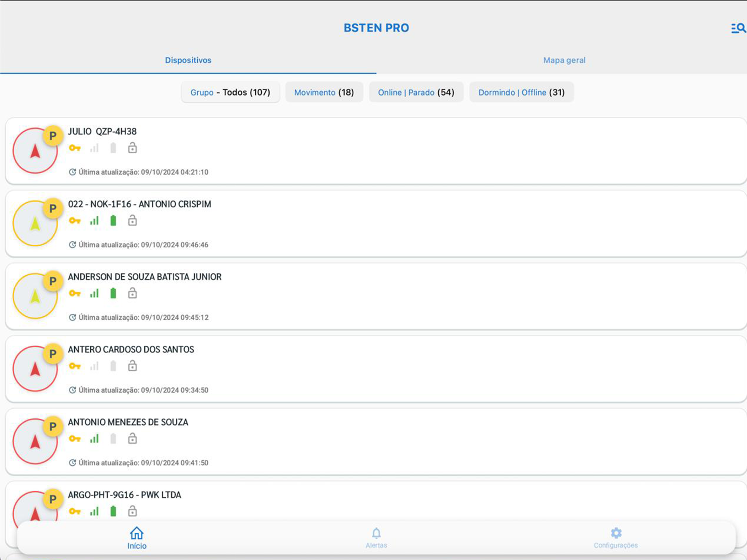747x560 pixels.
Task: Click the P badge on ANTERO CARDOSO DOS SANTOS
Action: 53,354
